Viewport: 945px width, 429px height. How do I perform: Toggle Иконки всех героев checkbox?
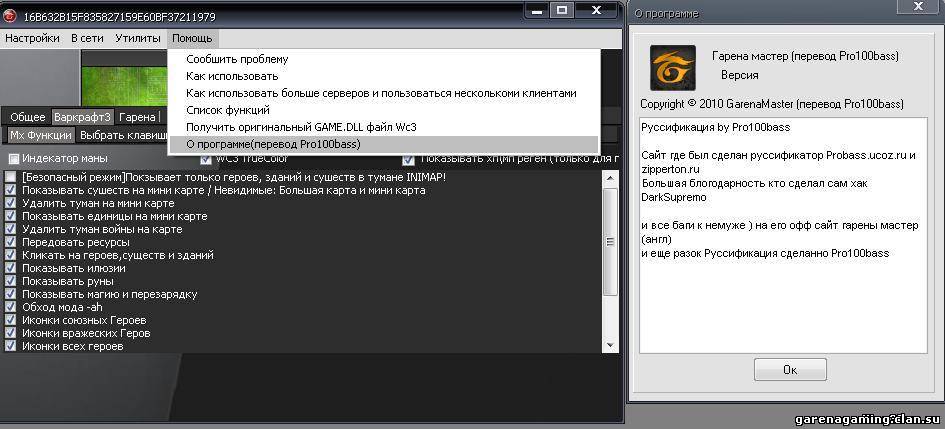pos(10,346)
